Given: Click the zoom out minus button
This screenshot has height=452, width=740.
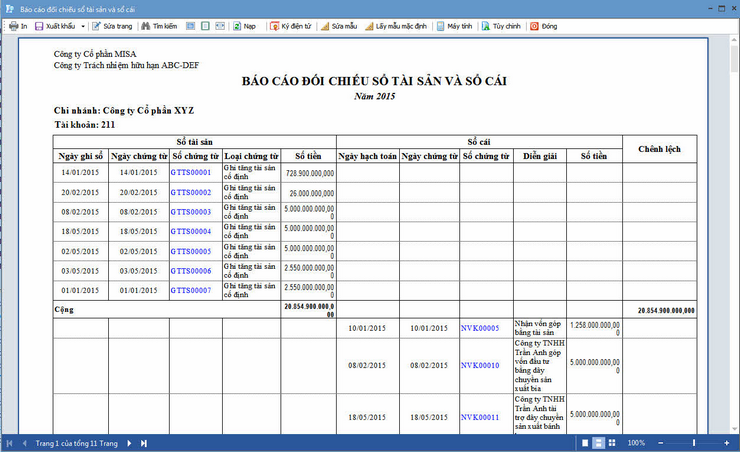Looking at the screenshot, I should (x=661, y=443).
